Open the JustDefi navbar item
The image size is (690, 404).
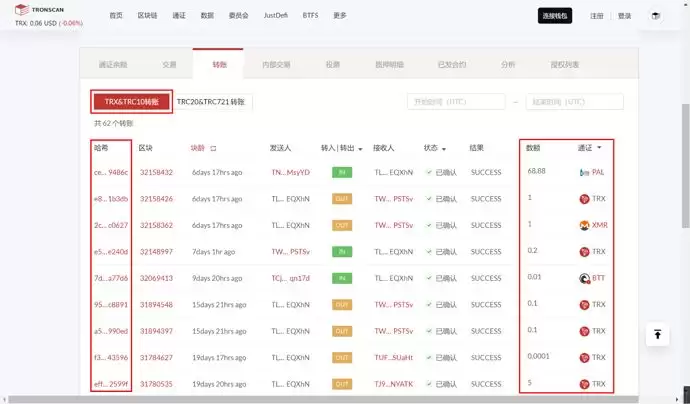tap(275, 15)
